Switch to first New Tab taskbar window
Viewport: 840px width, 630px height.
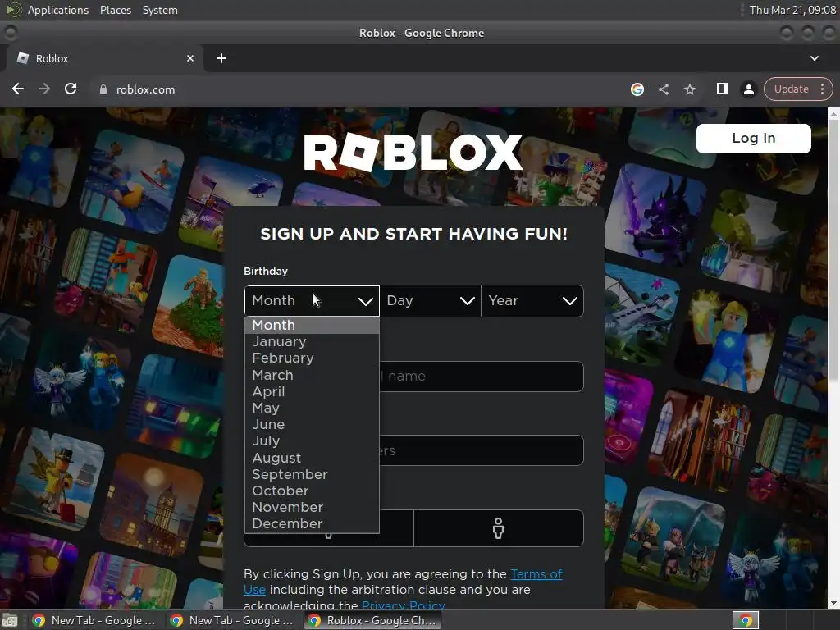click(x=94, y=620)
